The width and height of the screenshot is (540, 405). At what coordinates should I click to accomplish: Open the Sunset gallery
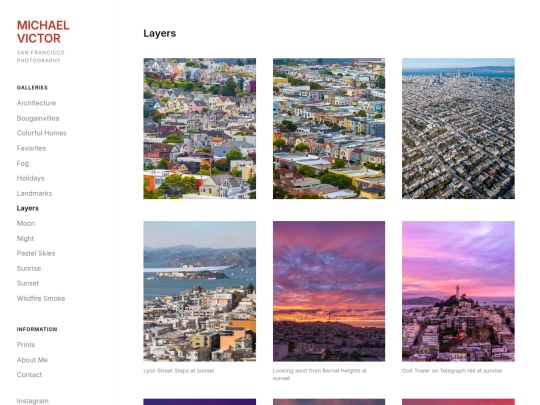tap(28, 283)
